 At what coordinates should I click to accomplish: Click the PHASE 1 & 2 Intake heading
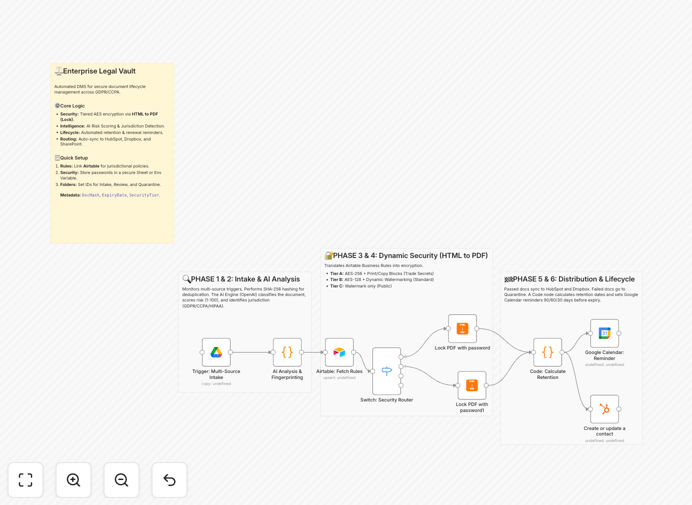click(x=245, y=279)
